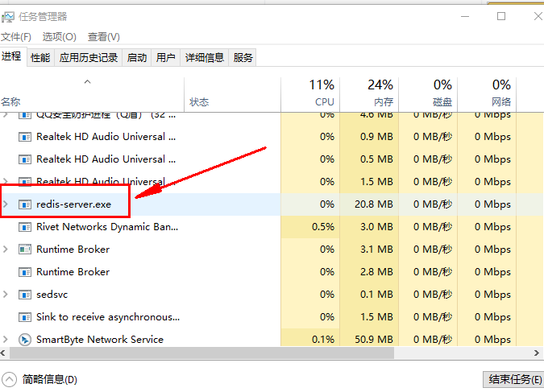Click the 0.9 MB memory value

(x=376, y=137)
